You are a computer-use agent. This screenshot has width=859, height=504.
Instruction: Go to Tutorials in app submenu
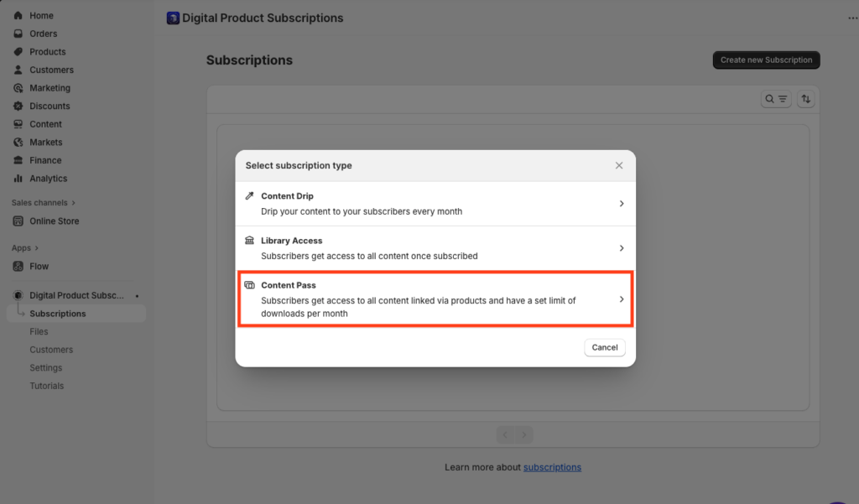click(47, 386)
